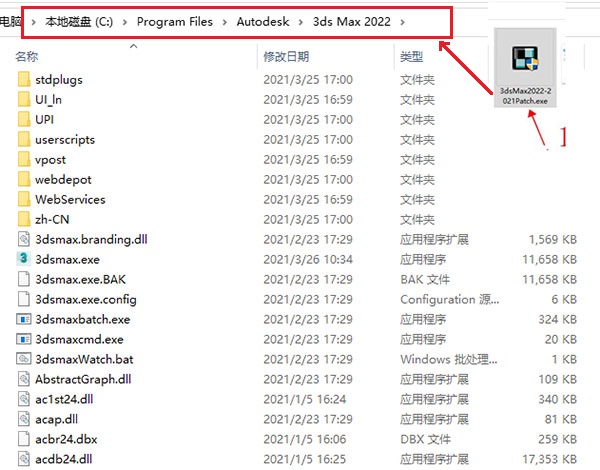Viewport: 600px width, 470px height.
Task: Select the 3dsmax.branding.dll file icon
Action: click(x=25, y=239)
